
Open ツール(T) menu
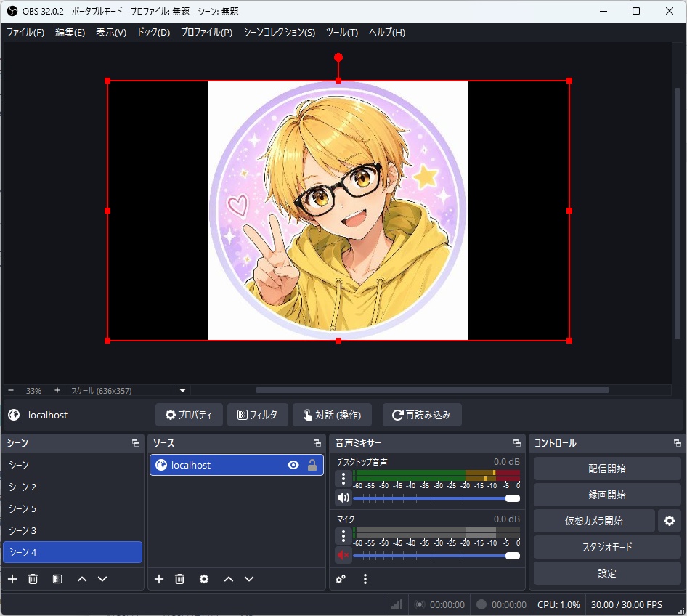[342, 32]
